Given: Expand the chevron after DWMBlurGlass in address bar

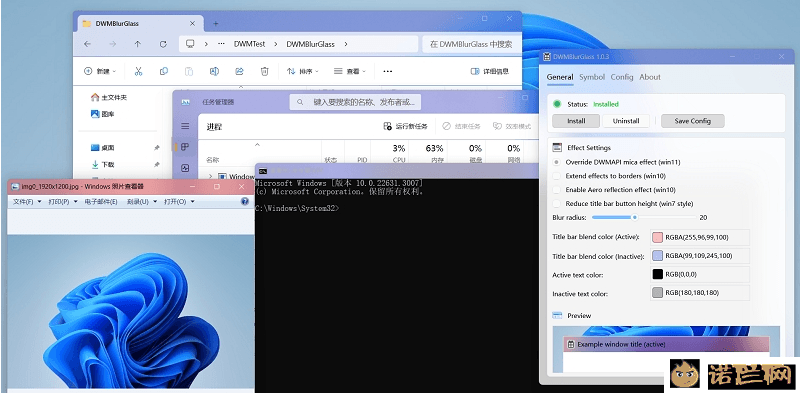Looking at the screenshot, I should [346, 44].
